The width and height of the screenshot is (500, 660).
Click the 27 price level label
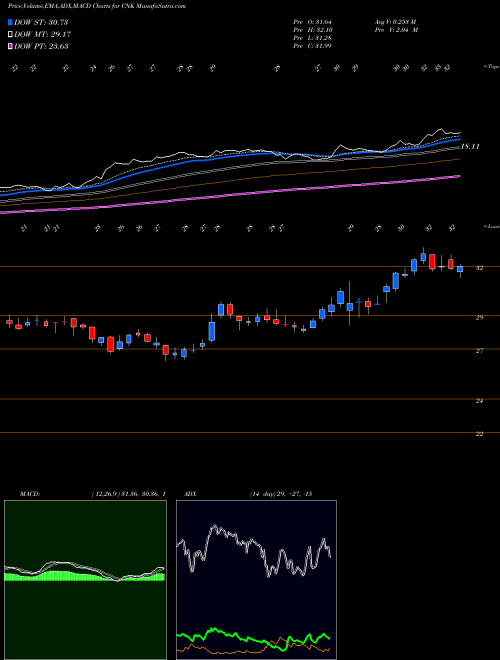479,351
